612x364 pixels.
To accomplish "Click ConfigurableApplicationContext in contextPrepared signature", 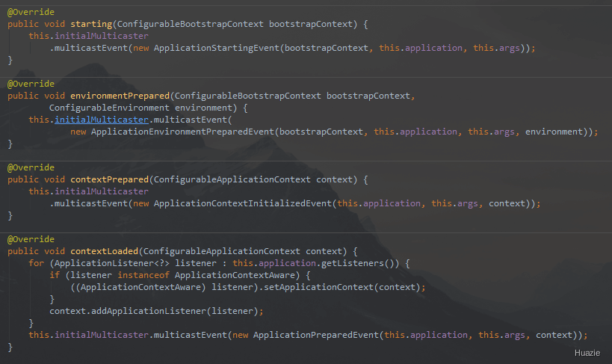I will tap(232, 179).
